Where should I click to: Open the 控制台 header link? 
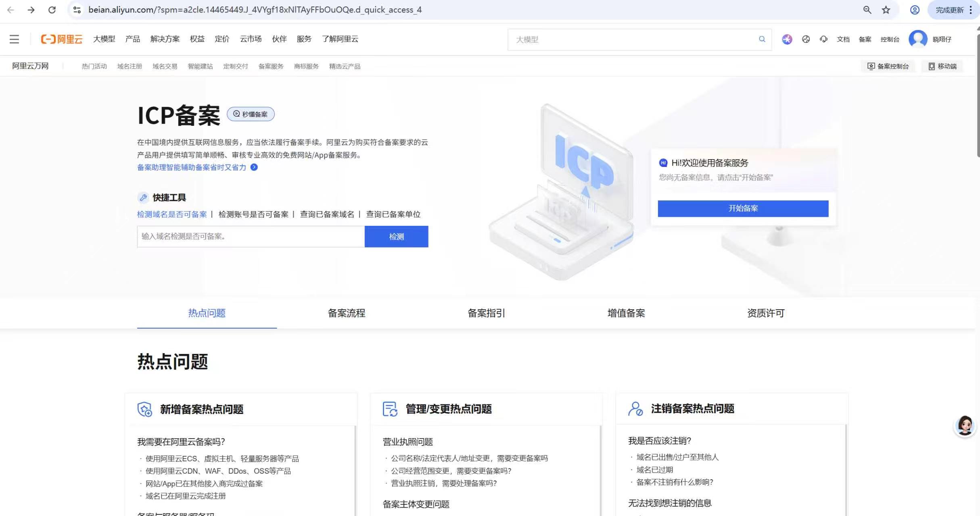890,39
